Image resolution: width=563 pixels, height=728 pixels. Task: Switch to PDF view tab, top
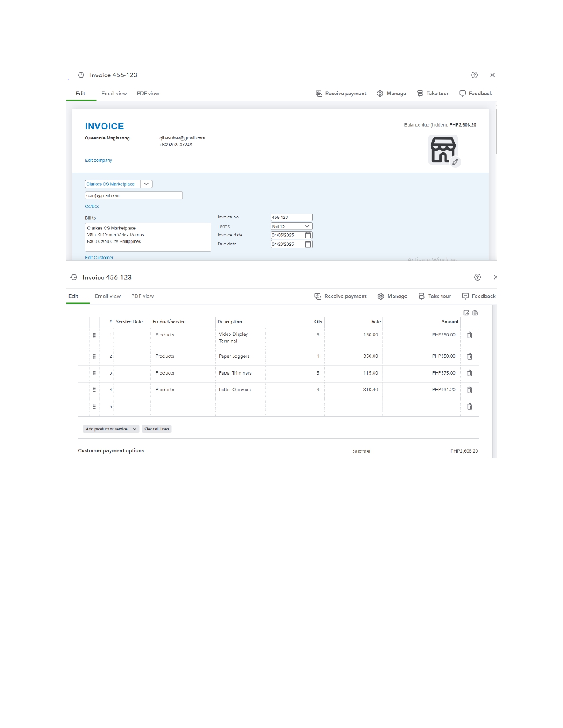pyautogui.click(x=148, y=94)
